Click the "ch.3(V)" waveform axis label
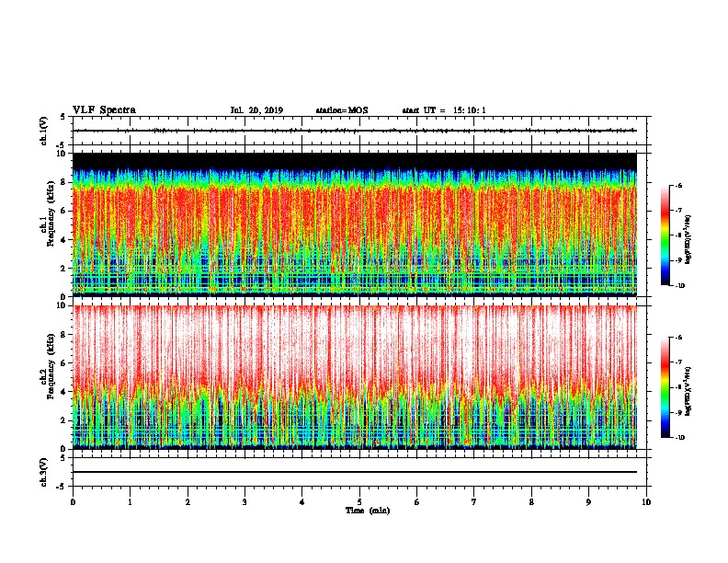This screenshot has height=563, width=728. pos(43,472)
